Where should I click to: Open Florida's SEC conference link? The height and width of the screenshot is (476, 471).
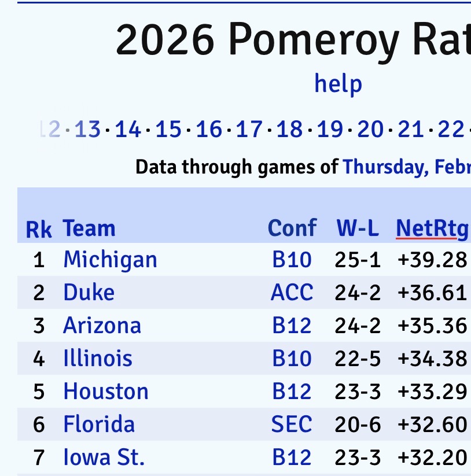[x=292, y=425]
